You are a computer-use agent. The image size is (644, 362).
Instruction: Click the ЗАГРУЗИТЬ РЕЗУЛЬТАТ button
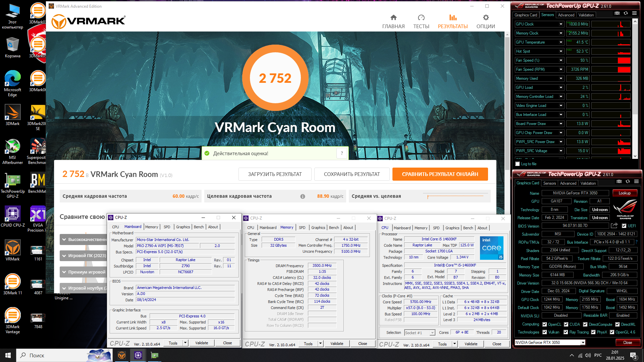click(x=275, y=174)
